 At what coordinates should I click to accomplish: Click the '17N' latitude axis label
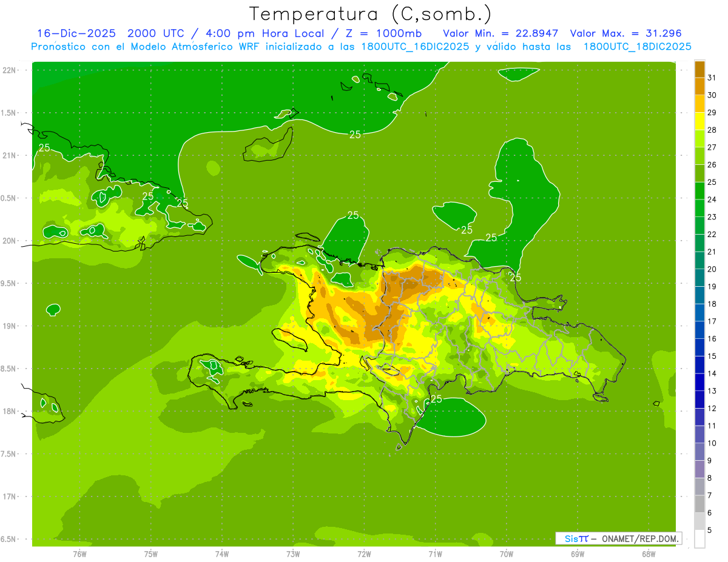click(9, 497)
